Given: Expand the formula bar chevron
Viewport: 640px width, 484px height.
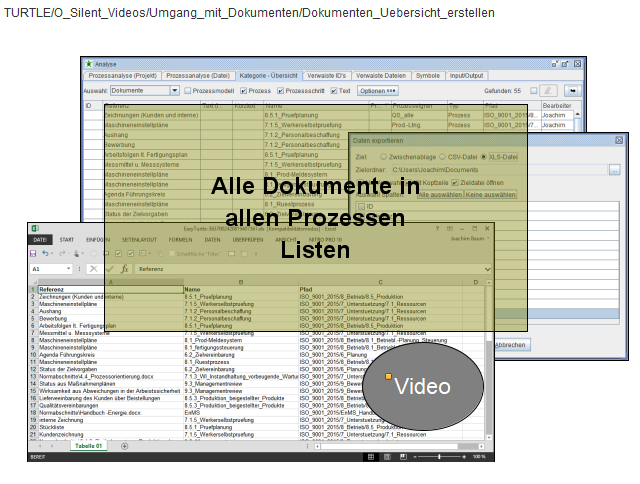Looking at the screenshot, I should coord(487,269).
